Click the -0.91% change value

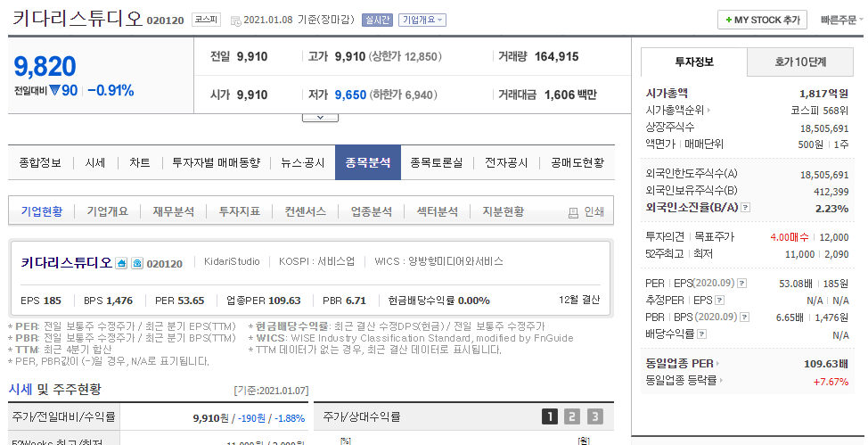[x=111, y=91]
